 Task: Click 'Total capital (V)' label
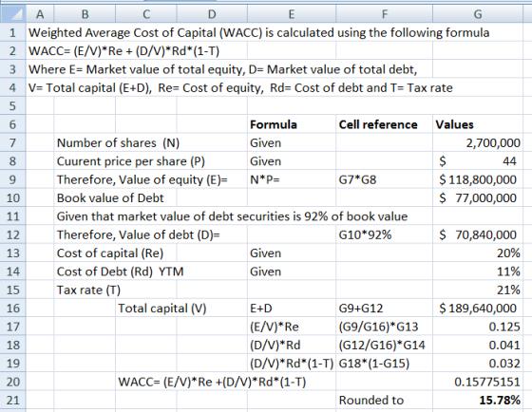pos(162,309)
